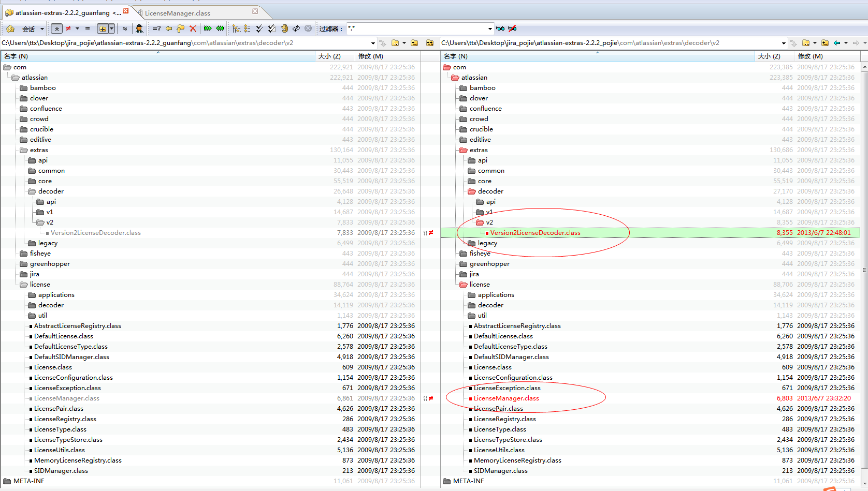Open the left path history dropdown

point(373,43)
